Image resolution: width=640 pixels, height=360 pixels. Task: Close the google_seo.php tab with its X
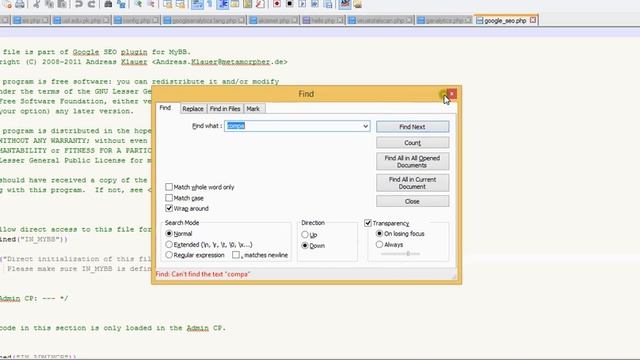[x=533, y=20]
